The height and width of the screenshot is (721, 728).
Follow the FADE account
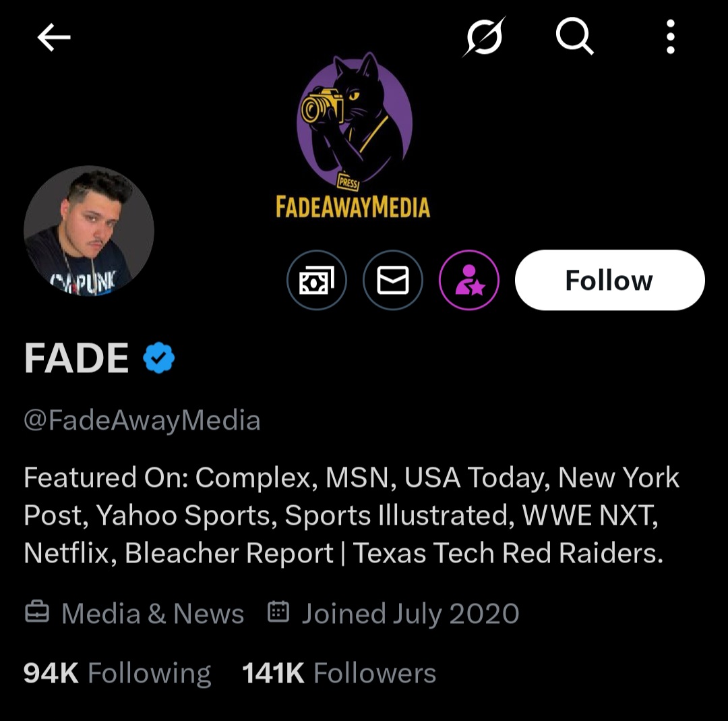[x=609, y=281]
